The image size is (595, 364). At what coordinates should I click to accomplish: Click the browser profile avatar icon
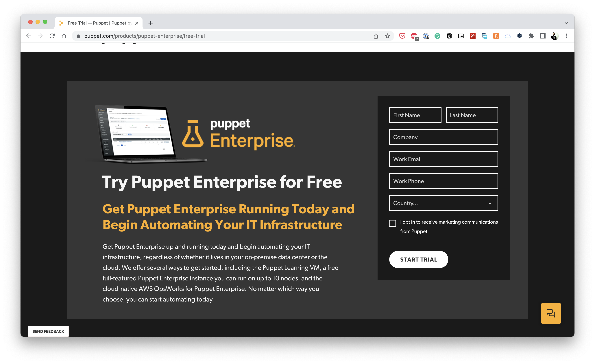[x=554, y=36]
